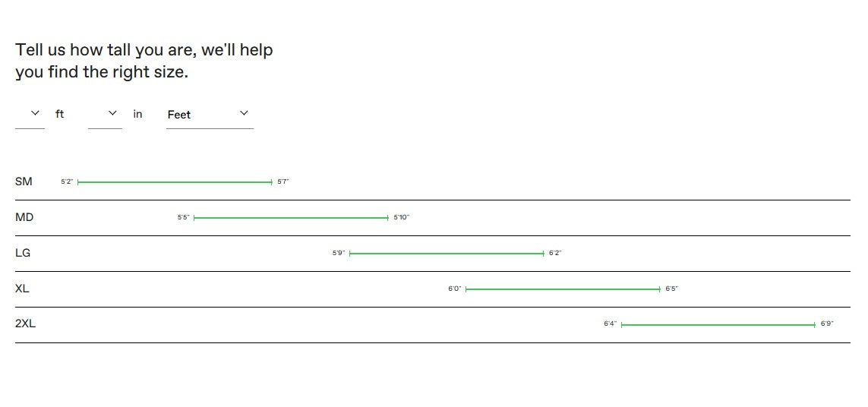Click the LG green height range bar
Image resolution: width=868 pixels, height=407 pixels.
447,254
